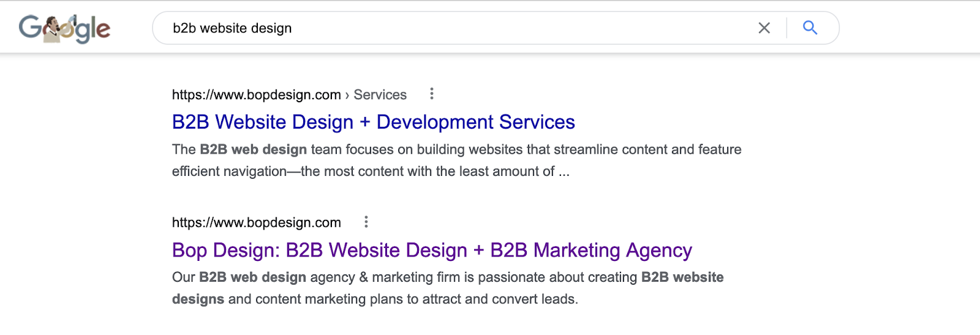
Task: Select the 'Services' breadcrumb in first result
Action: (x=380, y=95)
